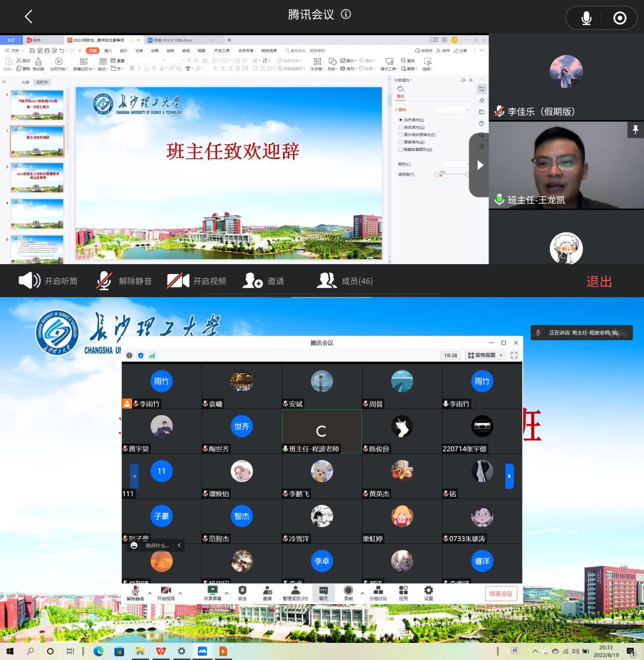Expand the arrow next to 开启视频
Image resolution: width=644 pixels, height=660 pixels.
click(180, 593)
